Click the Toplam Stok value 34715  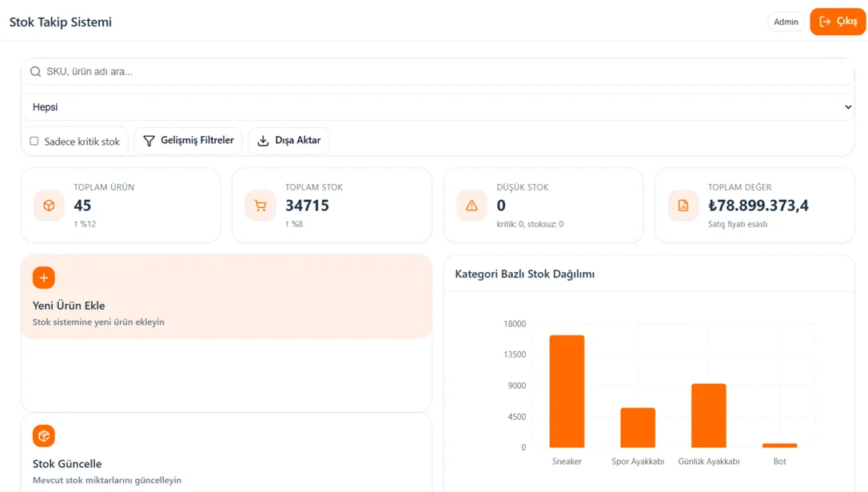tap(307, 206)
